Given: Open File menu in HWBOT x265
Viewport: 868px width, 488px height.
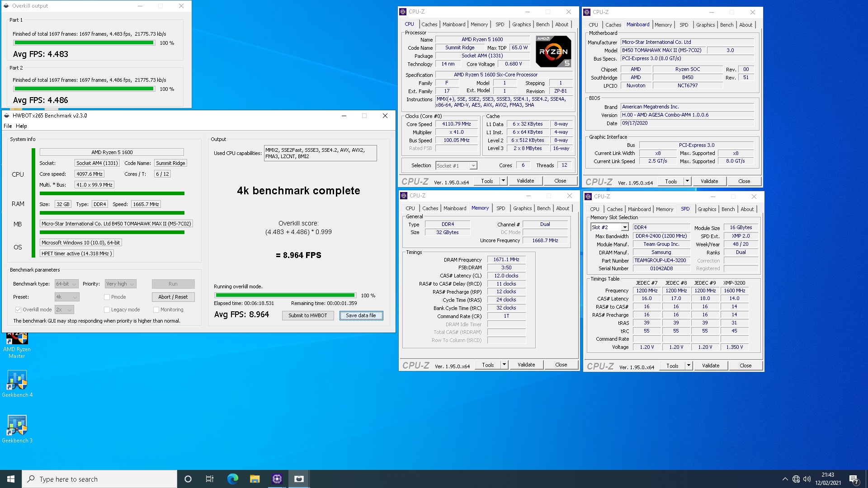Looking at the screenshot, I should (x=8, y=126).
